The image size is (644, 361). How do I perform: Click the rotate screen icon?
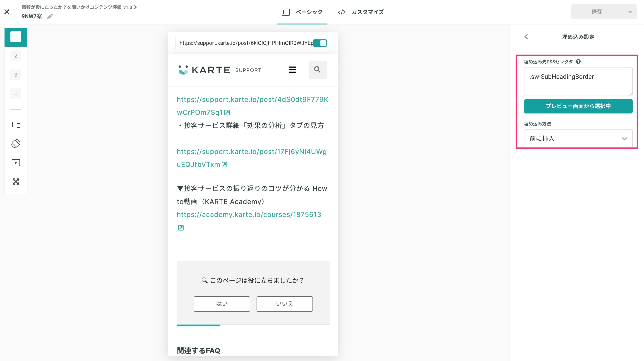click(x=16, y=144)
